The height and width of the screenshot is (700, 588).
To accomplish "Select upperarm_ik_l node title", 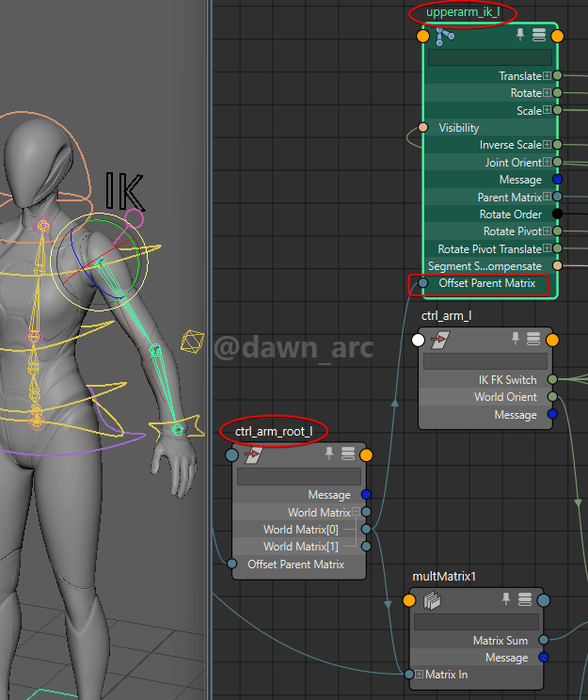I will pos(463,12).
